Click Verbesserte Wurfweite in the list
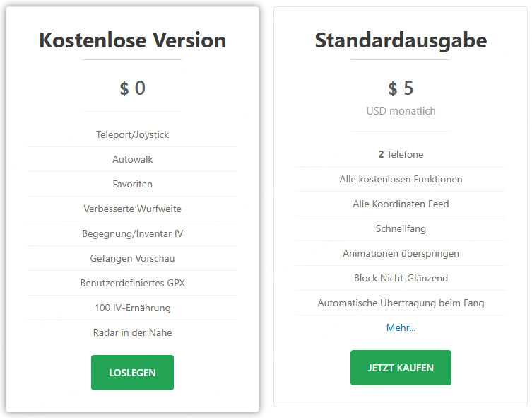 (132, 209)
